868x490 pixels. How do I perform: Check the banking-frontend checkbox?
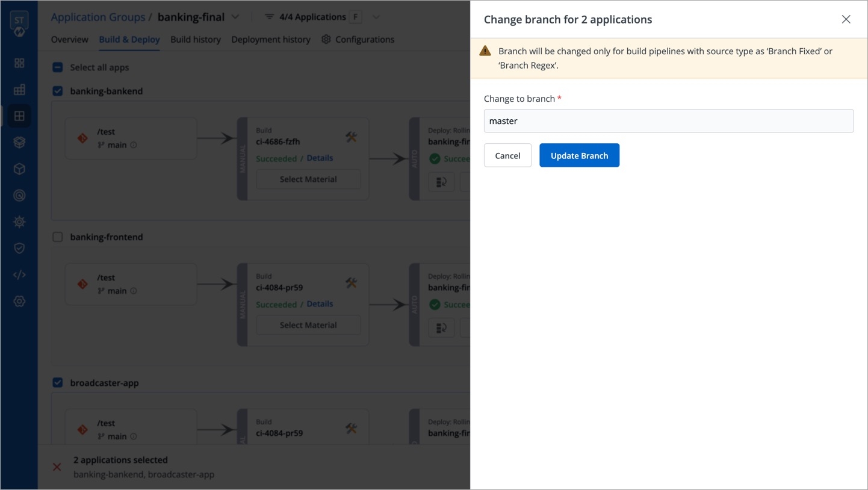point(58,237)
